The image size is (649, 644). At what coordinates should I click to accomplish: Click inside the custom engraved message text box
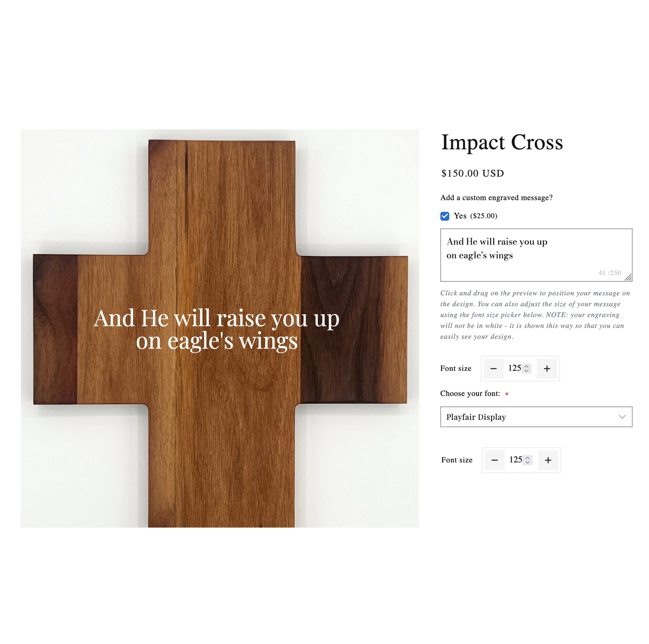(x=536, y=255)
